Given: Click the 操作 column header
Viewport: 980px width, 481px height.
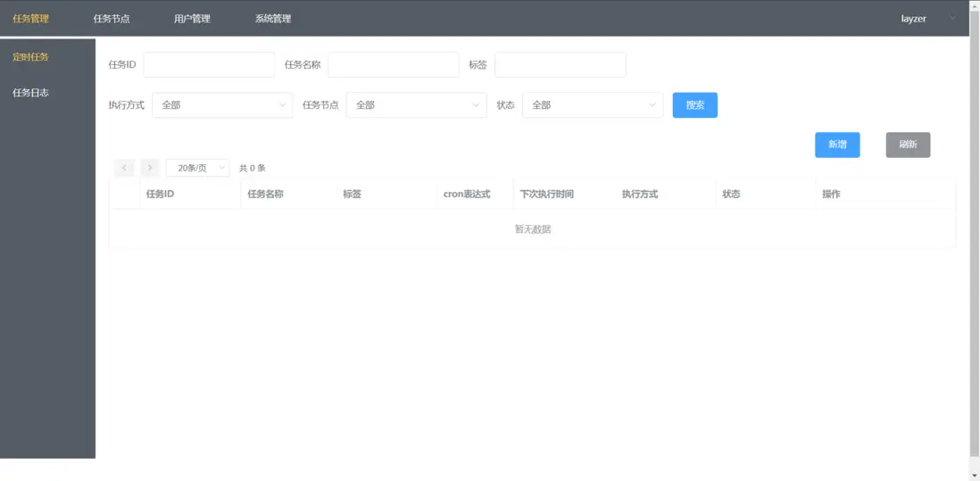Looking at the screenshot, I should [831, 194].
